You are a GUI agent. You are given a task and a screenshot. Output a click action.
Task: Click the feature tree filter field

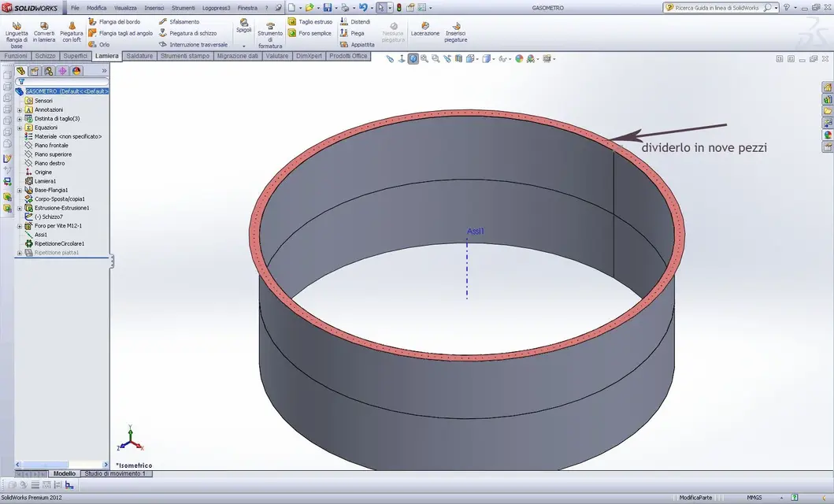(x=62, y=81)
